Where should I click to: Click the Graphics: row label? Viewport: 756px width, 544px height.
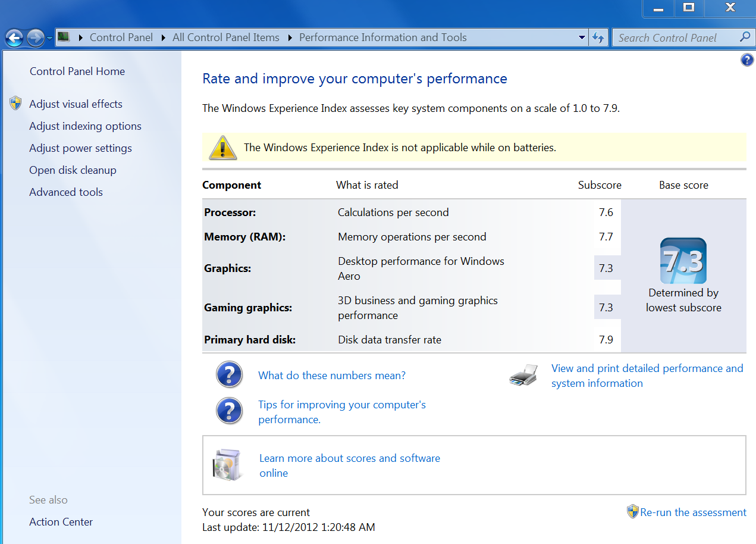(x=228, y=268)
